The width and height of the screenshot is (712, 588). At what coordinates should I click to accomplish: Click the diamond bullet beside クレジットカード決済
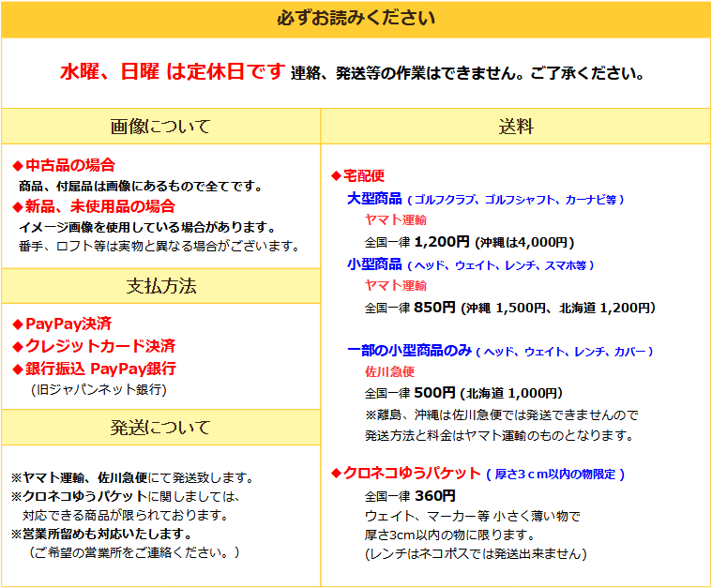click(17, 346)
